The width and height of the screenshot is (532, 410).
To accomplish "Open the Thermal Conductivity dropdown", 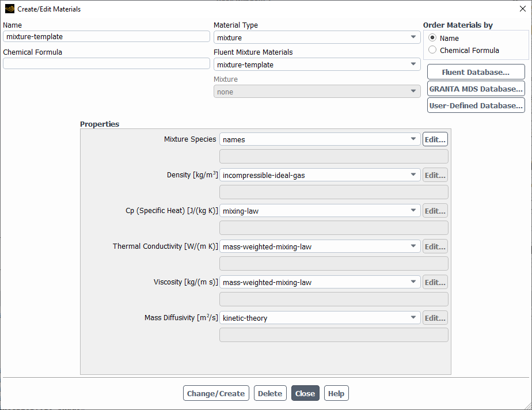I will [320, 246].
